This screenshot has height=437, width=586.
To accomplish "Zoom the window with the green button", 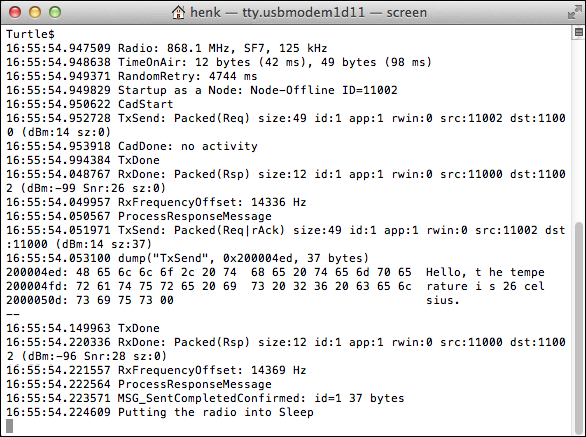I will [55, 12].
